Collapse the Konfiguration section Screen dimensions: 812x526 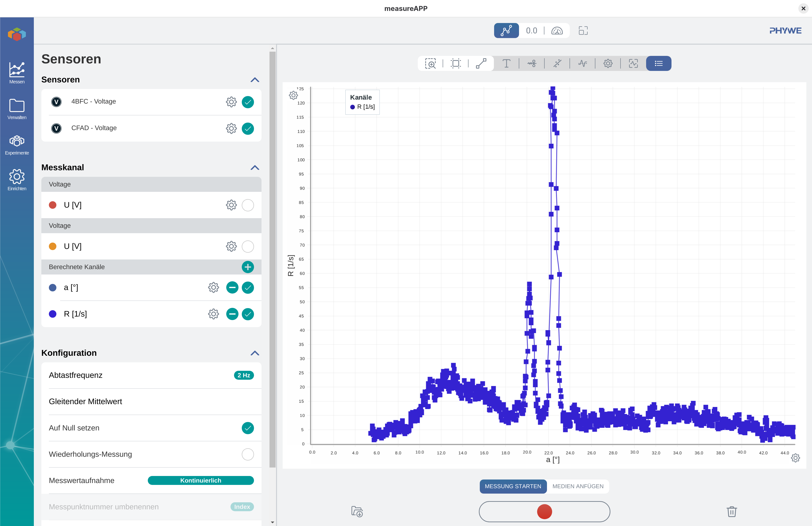pos(255,353)
